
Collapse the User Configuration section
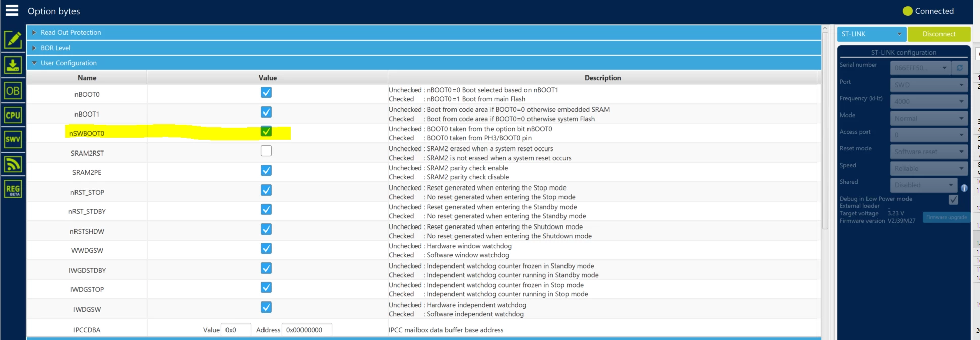point(424,63)
